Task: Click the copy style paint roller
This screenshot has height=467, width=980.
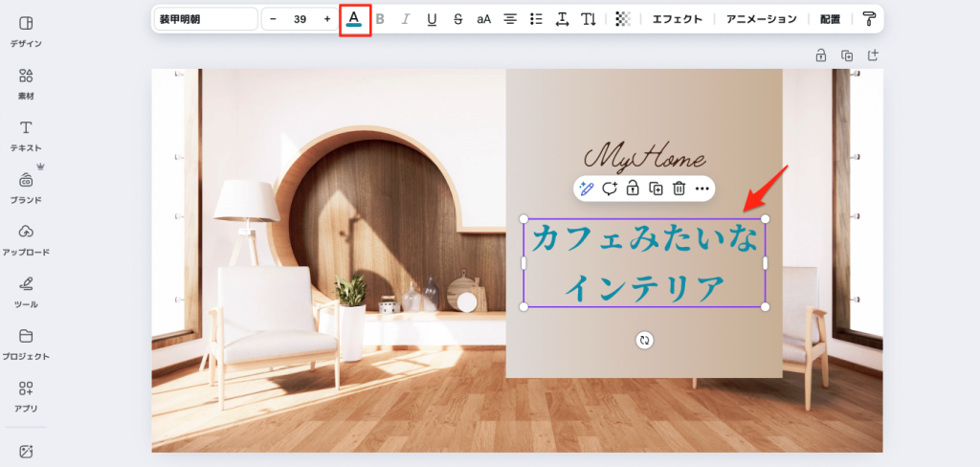Action: [868, 19]
